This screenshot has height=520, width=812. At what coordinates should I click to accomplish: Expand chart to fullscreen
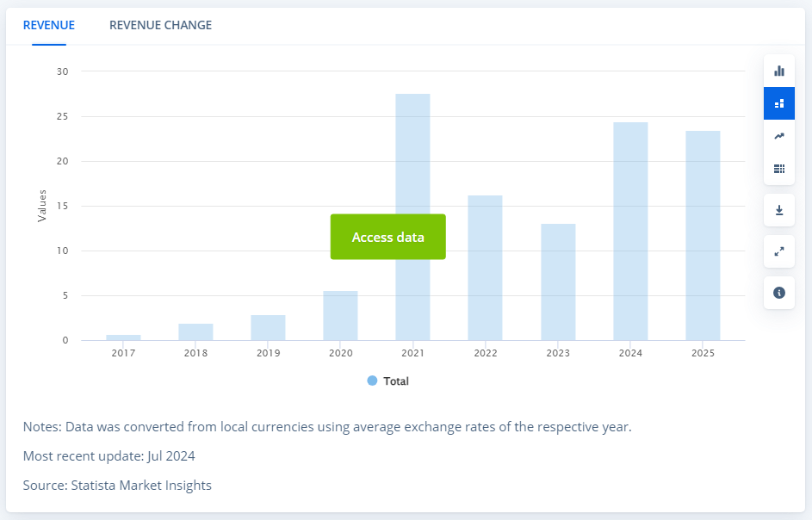[779, 251]
